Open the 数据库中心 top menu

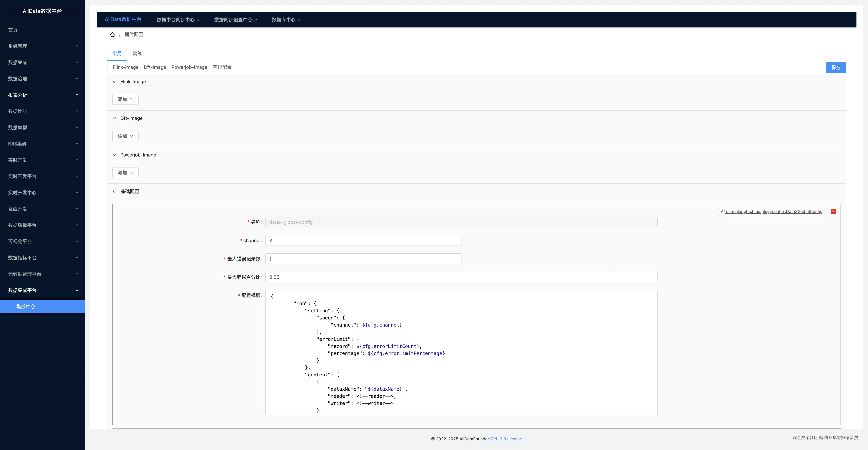[286, 19]
